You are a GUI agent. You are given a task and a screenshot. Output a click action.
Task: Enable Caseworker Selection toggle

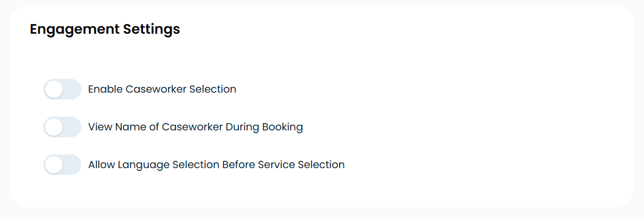[x=62, y=89]
